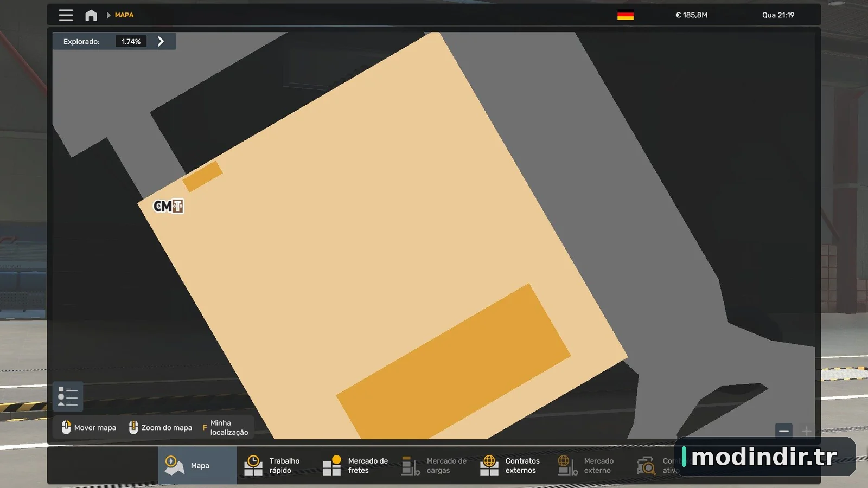The image size is (868, 488).
Task: Check the € 185,8M balance
Action: click(x=691, y=15)
